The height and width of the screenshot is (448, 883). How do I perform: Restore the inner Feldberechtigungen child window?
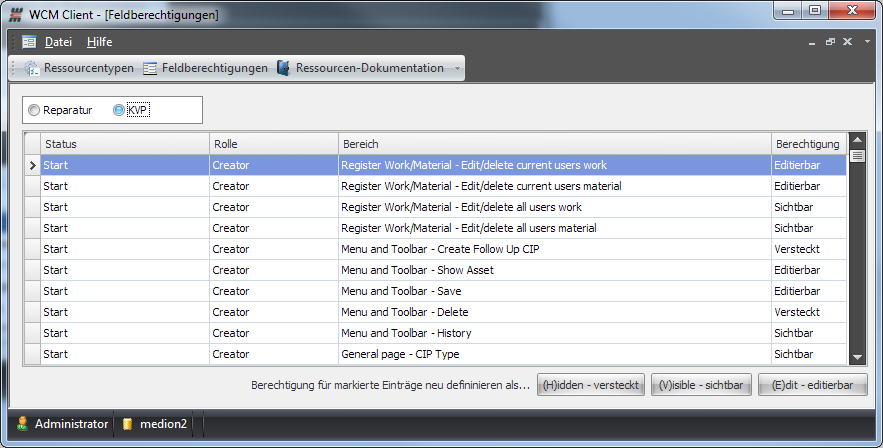[830, 42]
